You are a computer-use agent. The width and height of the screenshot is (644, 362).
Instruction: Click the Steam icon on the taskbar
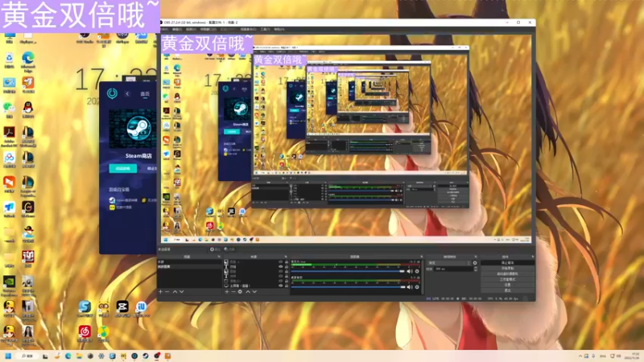(146, 356)
